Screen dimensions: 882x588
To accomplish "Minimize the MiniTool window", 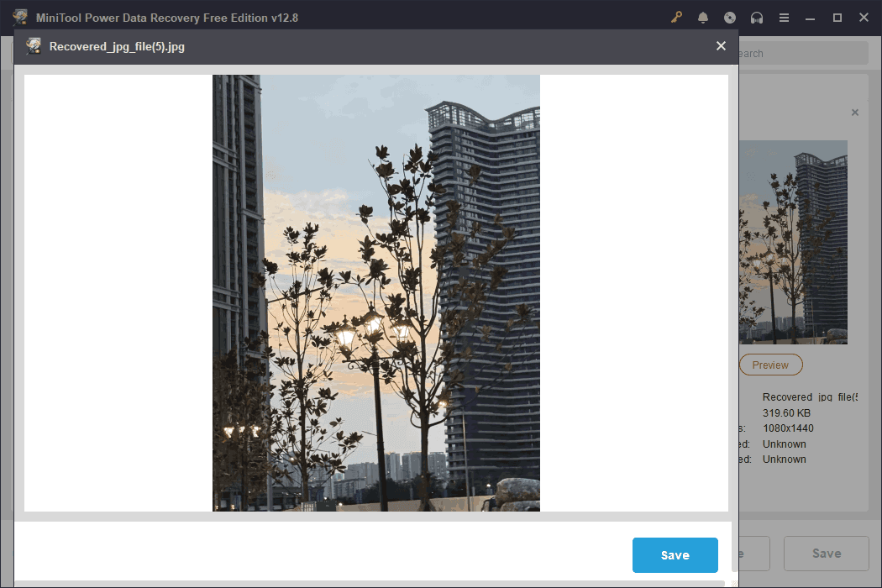I will (811, 17).
